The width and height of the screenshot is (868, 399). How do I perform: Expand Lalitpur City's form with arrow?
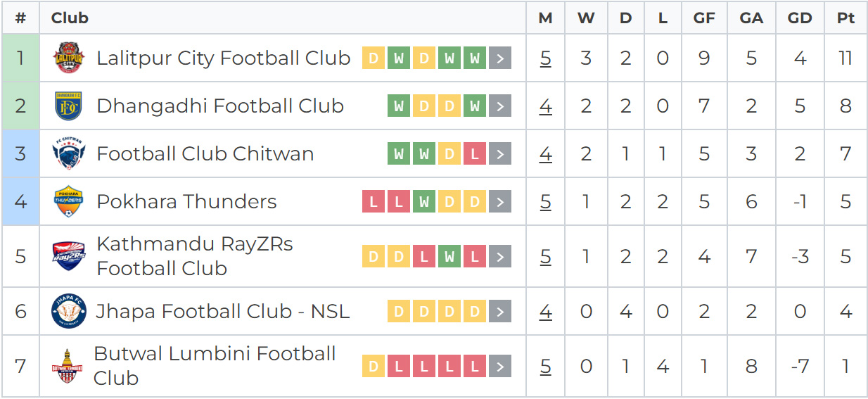click(x=500, y=58)
